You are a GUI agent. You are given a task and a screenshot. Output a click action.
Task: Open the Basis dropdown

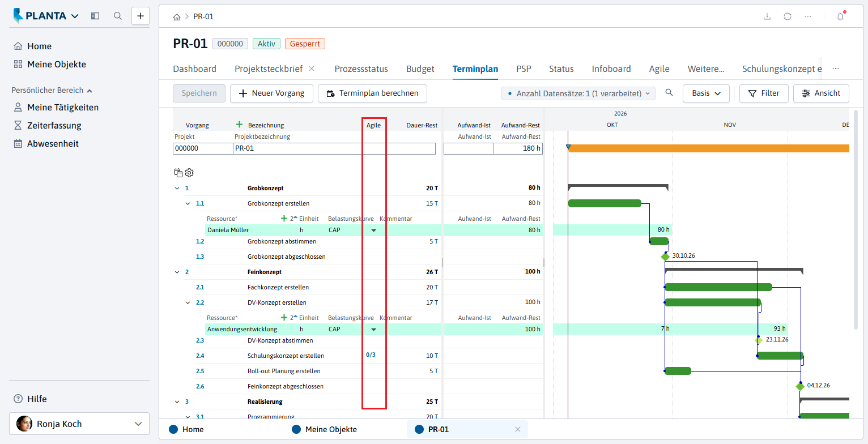tap(706, 93)
